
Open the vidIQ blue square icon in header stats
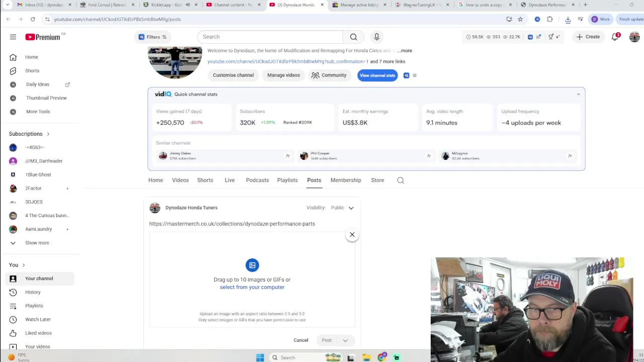pyautogui.click(x=530, y=37)
